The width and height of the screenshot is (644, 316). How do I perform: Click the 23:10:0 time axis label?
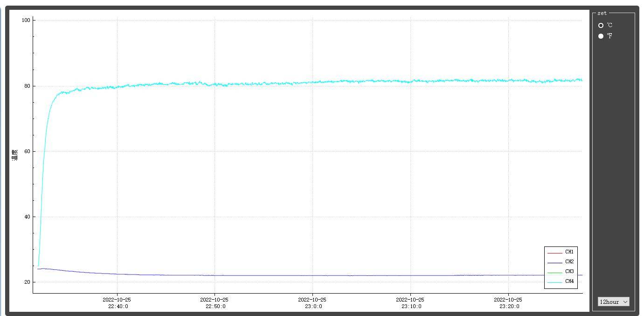[x=411, y=307]
